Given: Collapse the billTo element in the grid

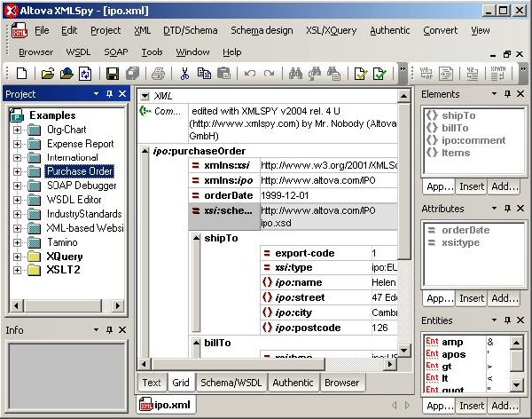Looking at the screenshot, I should [x=197, y=343].
